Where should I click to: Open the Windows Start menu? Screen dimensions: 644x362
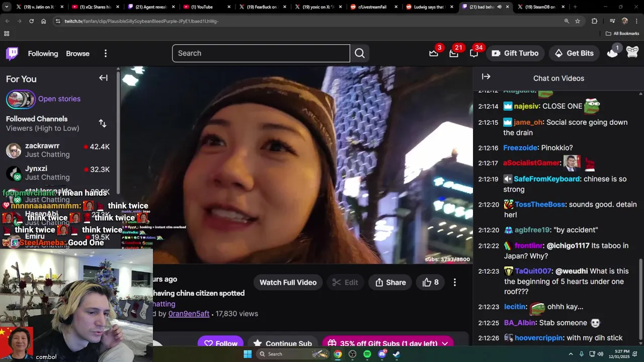coord(248,354)
